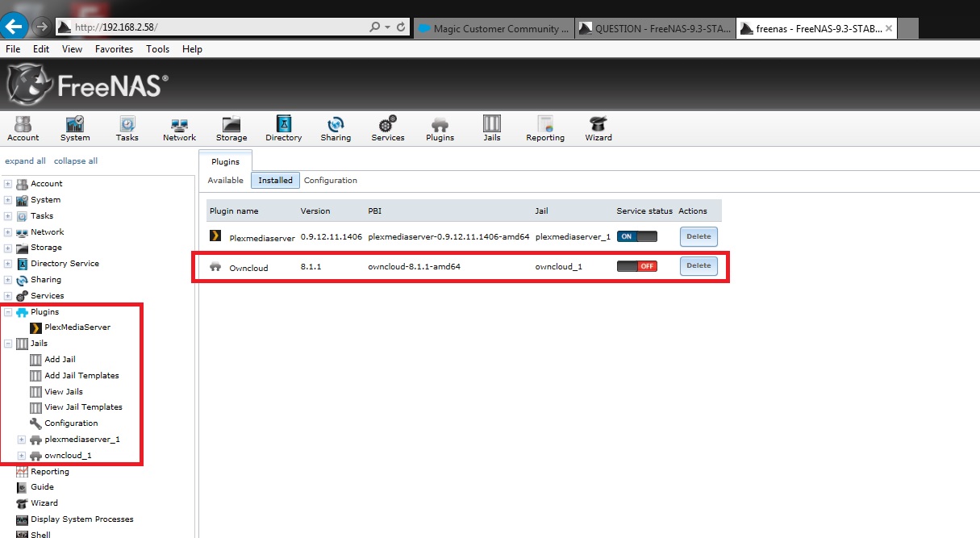Open the Reporting toolbar icon
This screenshot has height=538, width=980.
545,128
